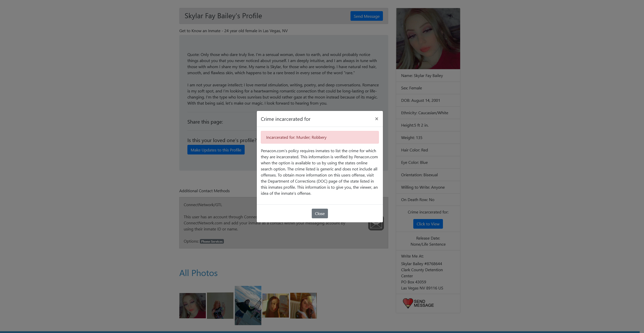
Task: Open the last thumbnail in All Photos
Action: coord(303,305)
